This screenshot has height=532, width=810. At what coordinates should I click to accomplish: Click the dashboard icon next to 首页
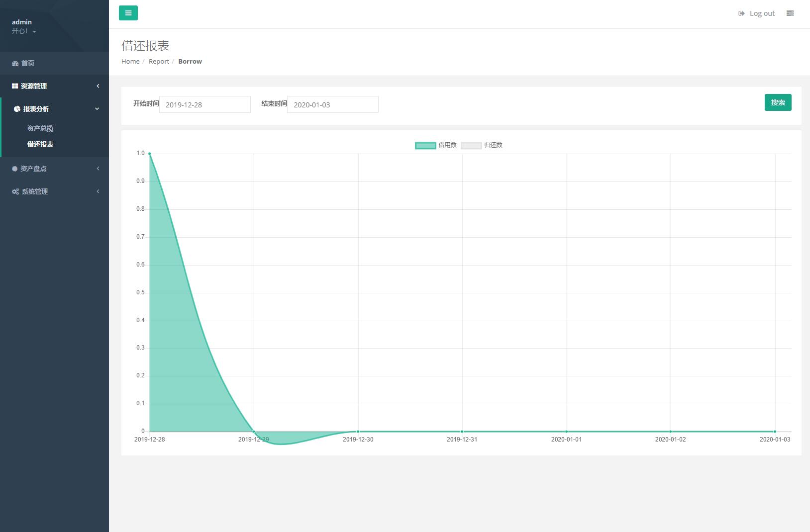[x=15, y=64]
